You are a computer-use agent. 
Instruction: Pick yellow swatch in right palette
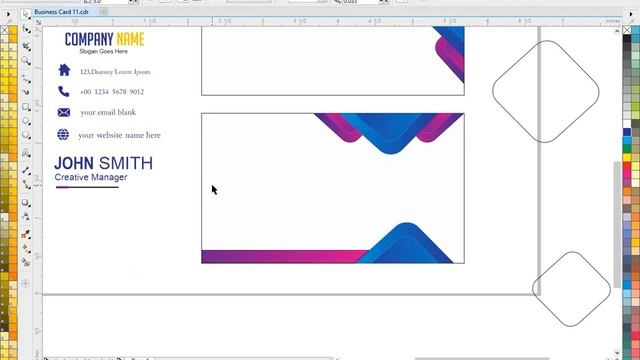(627, 158)
